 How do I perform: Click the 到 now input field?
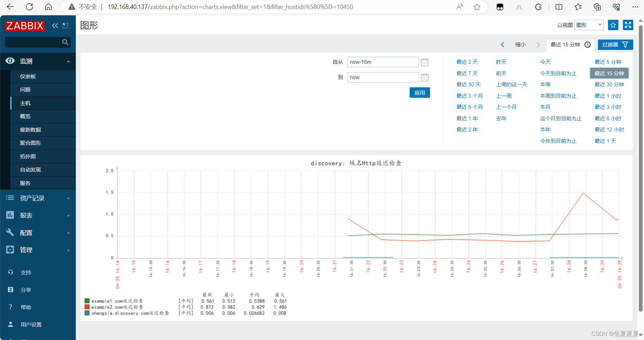click(383, 77)
